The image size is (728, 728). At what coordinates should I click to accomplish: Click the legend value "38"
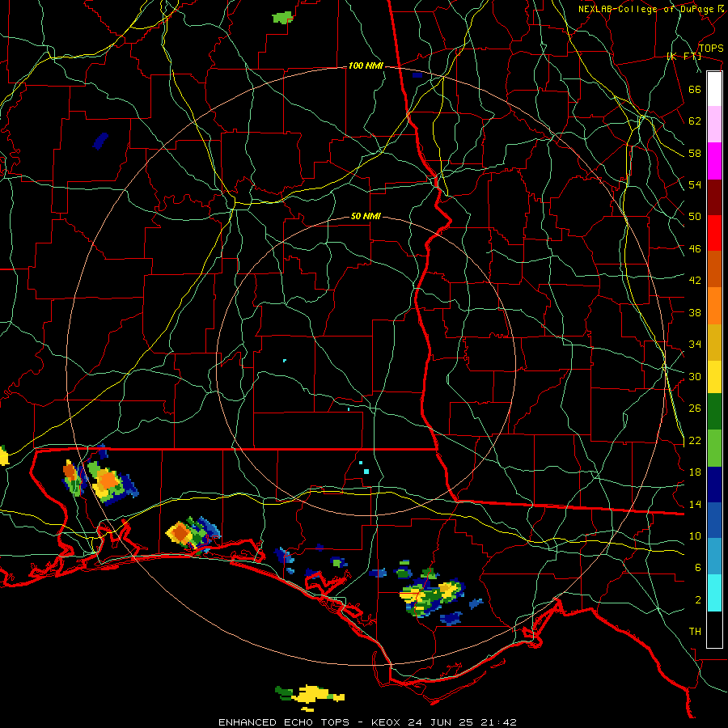(x=695, y=312)
